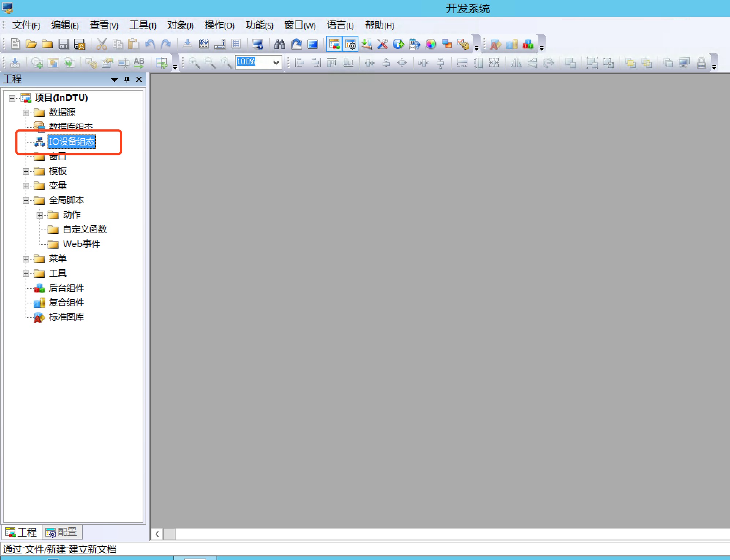
Task: Select the IO设备组态 tree item
Action: pyautogui.click(x=72, y=141)
